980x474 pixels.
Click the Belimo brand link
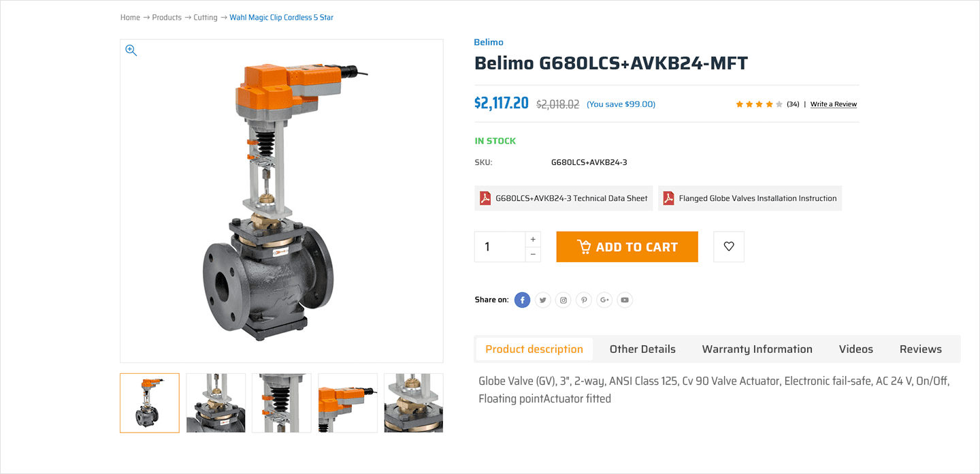pyautogui.click(x=489, y=42)
